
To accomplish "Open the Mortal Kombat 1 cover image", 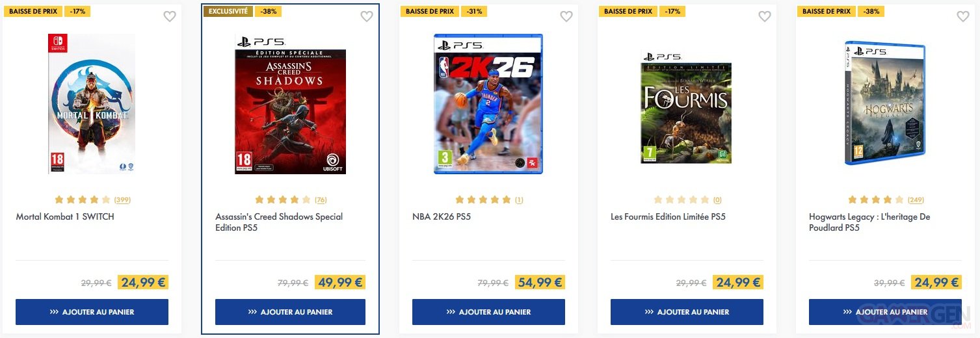I will coord(92,104).
